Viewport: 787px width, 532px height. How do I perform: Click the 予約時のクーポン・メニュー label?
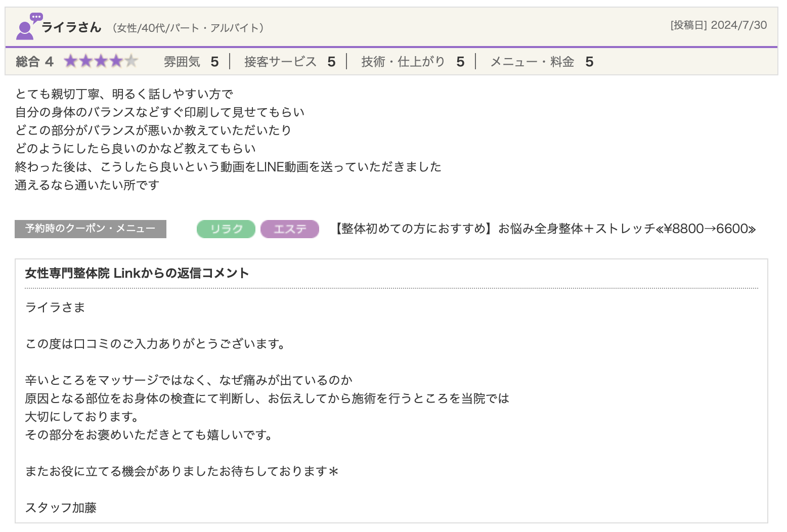pyautogui.click(x=91, y=229)
